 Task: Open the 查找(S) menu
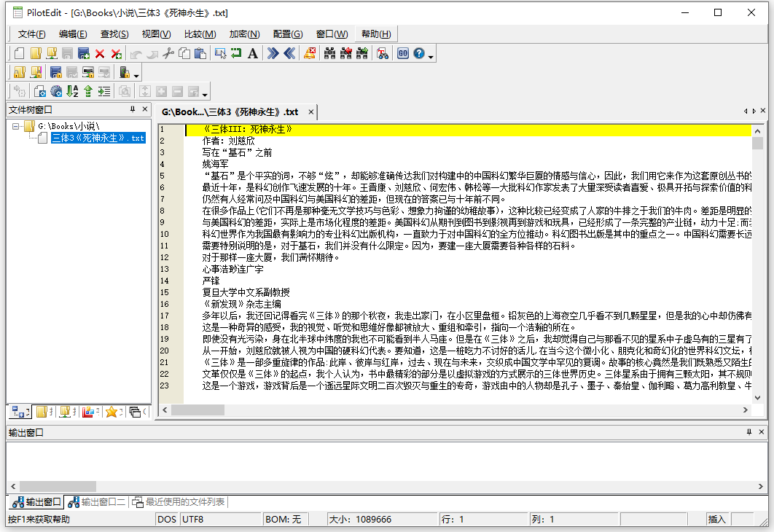click(x=114, y=34)
